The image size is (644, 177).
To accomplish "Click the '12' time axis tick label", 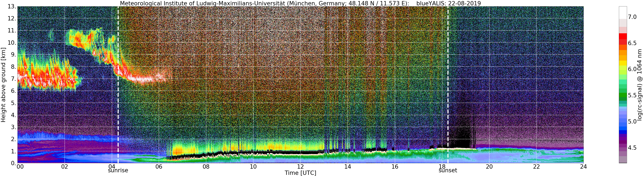I will (300, 167).
